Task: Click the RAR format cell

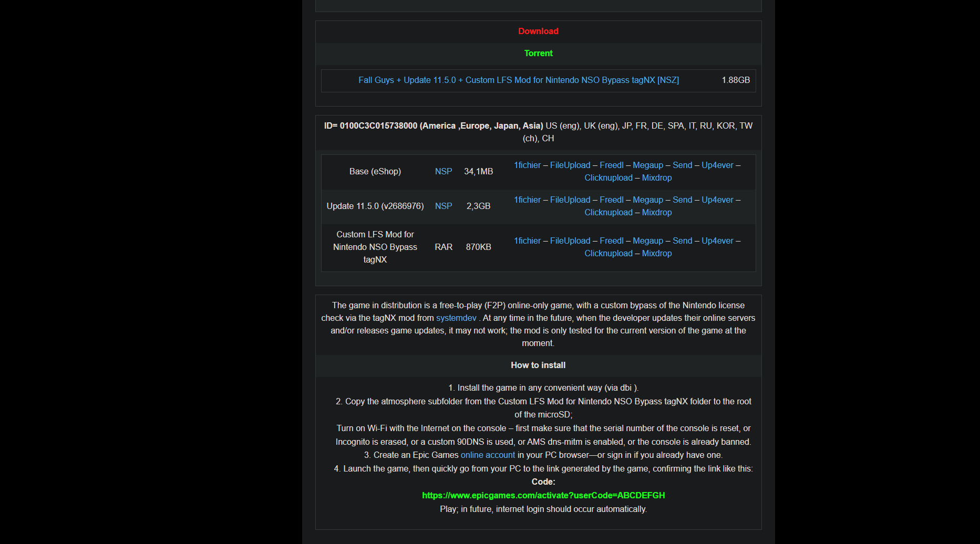Action: [x=443, y=247]
